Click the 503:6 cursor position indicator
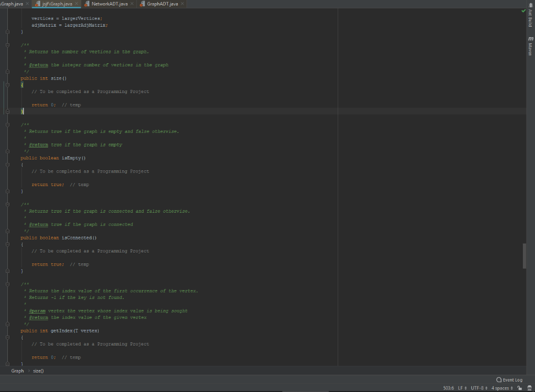The image size is (535, 392). tap(448, 388)
